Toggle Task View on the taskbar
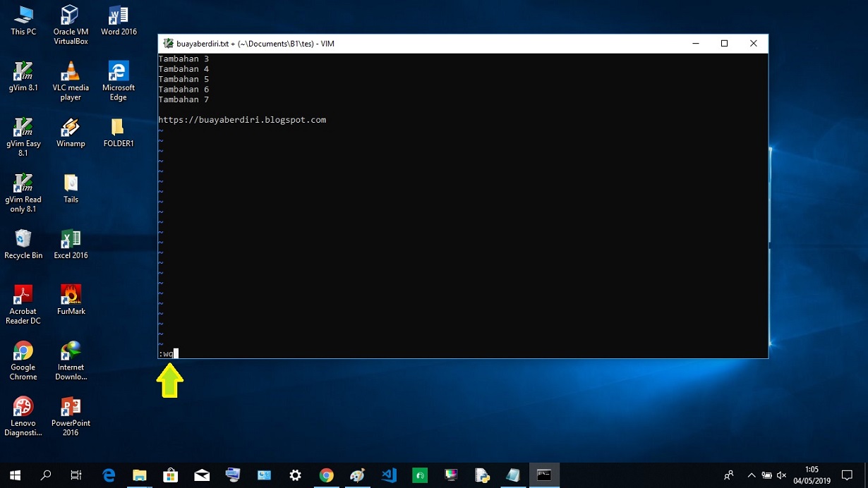This screenshot has width=868, height=488. coord(76,475)
